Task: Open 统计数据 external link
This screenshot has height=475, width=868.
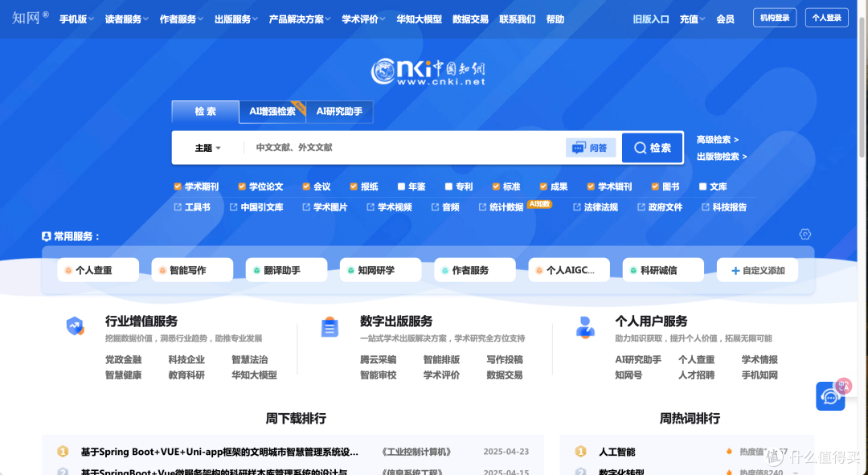Action: coord(501,207)
